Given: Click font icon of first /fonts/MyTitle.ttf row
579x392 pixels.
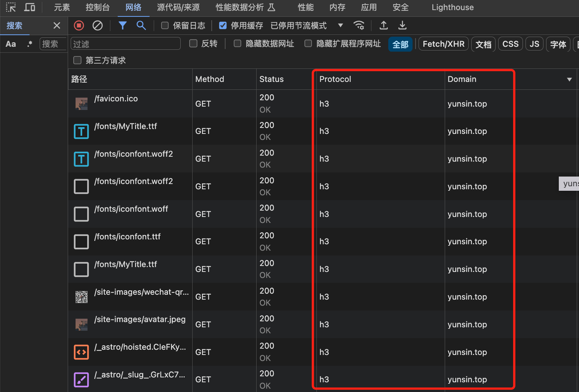Looking at the screenshot, I should point(81,131).
